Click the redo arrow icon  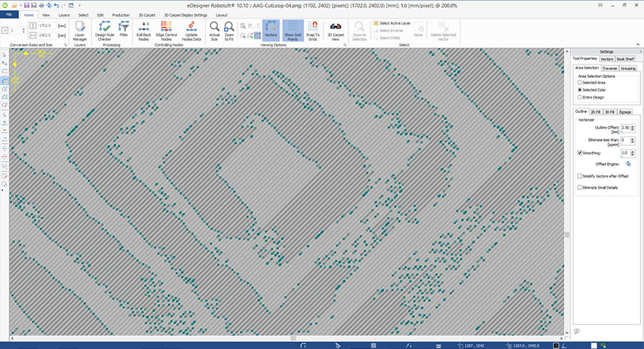point(64,6)
